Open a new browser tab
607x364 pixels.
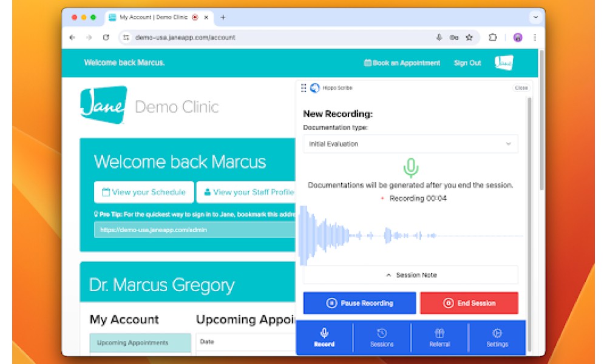(223, 18)
